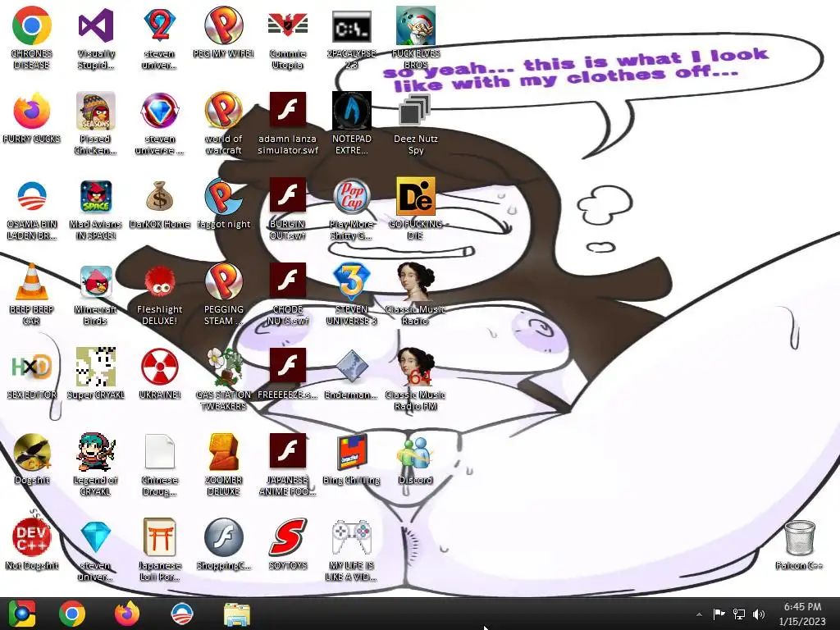This screenshot has height=630, width=840.
Task: Open the PopCap Play More icon
Action: coord(351,196)
